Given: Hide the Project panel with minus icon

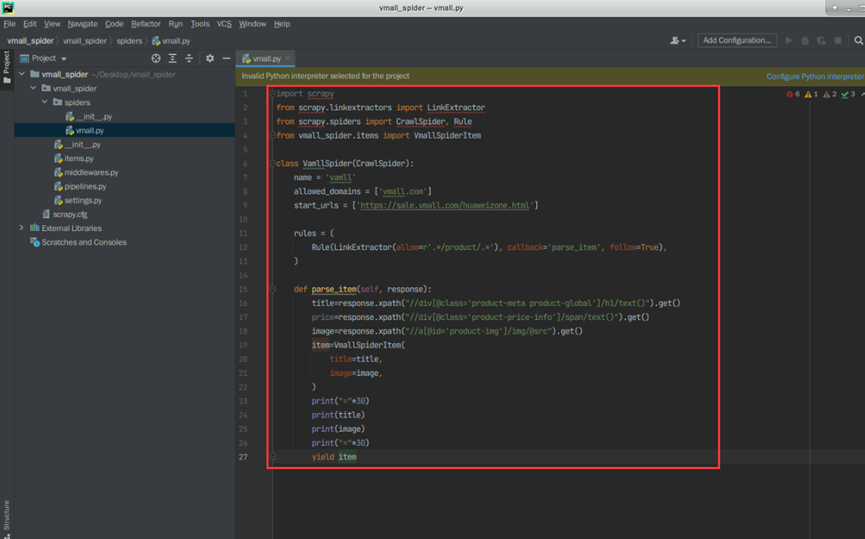Looking at the screenshot, I should tap(226, 58).
